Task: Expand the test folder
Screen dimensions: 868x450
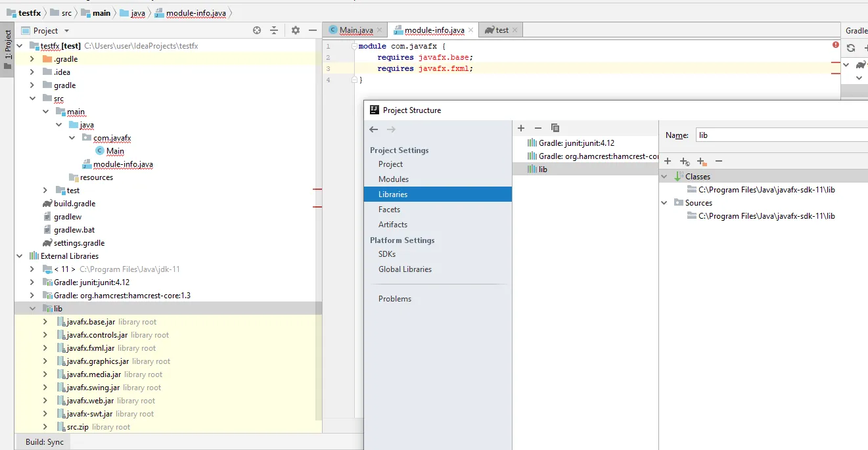Action: [x=45, y=191]
